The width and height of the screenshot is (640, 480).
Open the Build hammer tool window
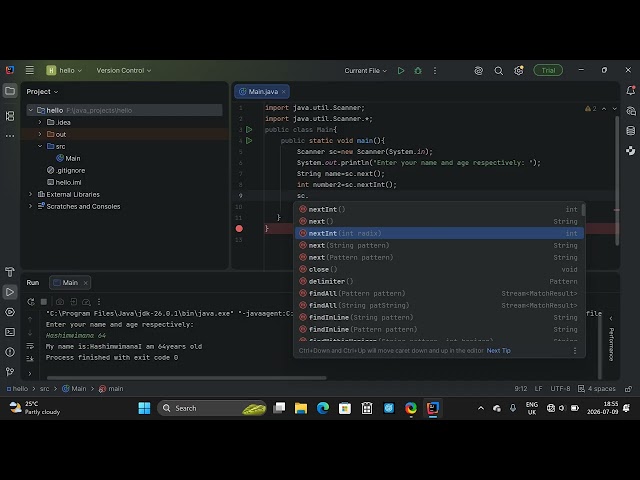pos(10,271)
